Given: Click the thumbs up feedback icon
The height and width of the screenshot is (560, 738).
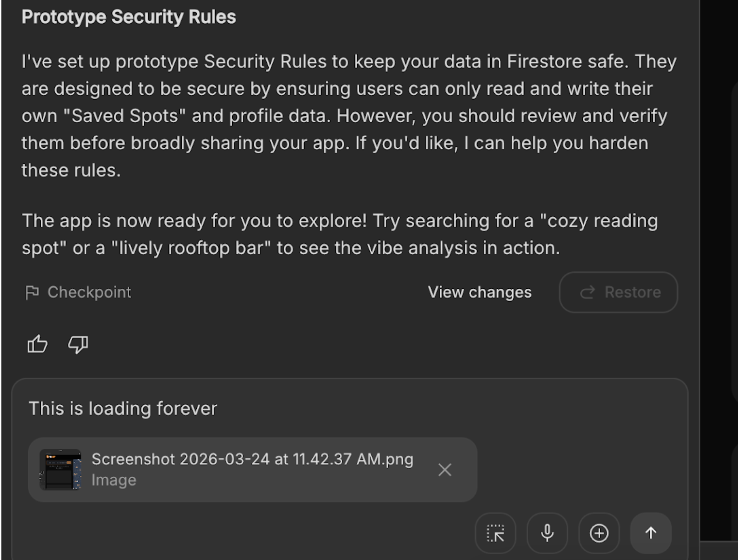Looking at the screenshot, I should [38, 344].
